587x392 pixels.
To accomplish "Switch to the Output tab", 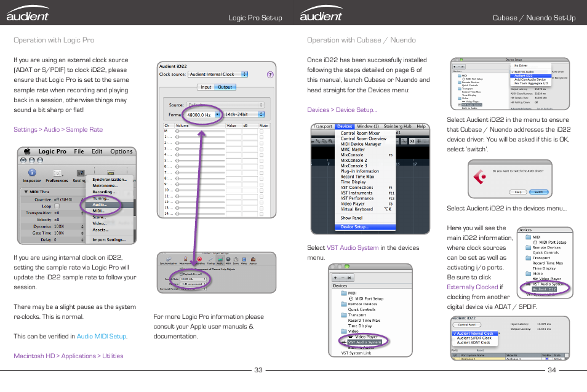I will click(x=225, y=87).
